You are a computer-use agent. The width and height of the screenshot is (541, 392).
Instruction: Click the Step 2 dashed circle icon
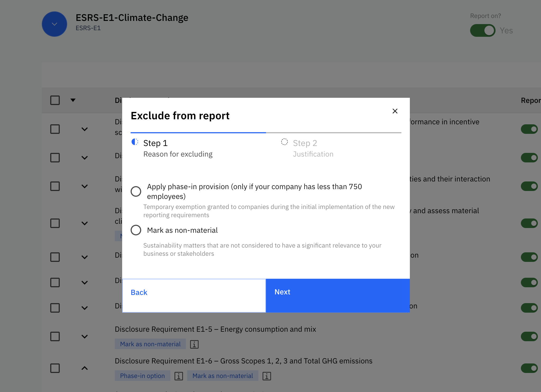(284, 142)
